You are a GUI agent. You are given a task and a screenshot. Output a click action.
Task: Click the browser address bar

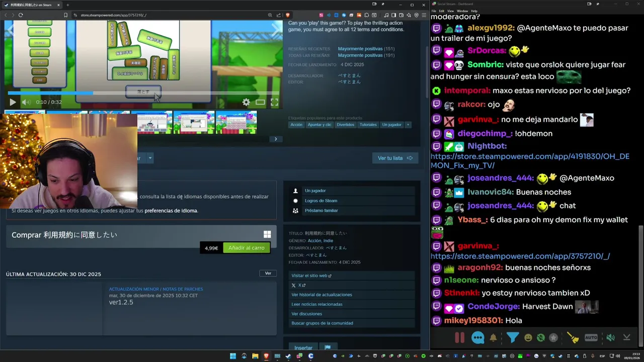click(x=171, y=15)
